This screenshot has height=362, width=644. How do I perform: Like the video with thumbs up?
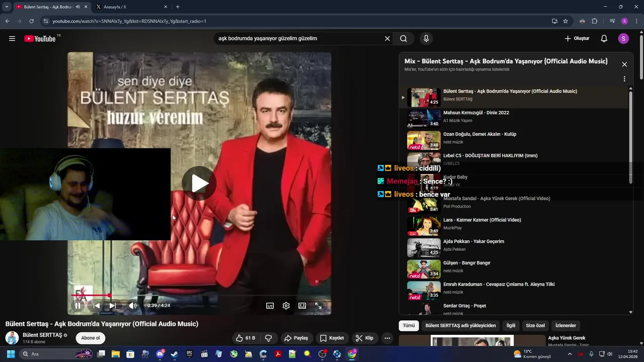246,338
